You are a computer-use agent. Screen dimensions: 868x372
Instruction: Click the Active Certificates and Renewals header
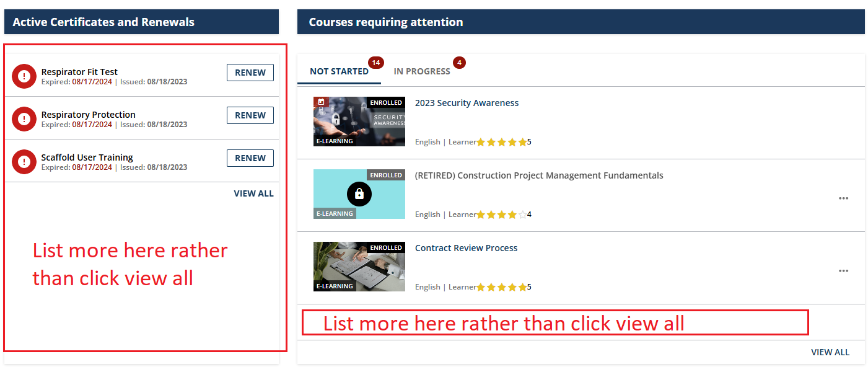pyautogui.click(x=141, y=22)
